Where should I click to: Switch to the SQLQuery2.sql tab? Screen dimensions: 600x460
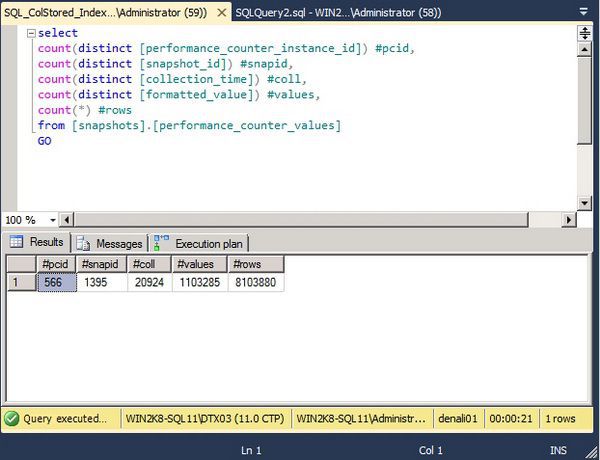tap(338, 13)
